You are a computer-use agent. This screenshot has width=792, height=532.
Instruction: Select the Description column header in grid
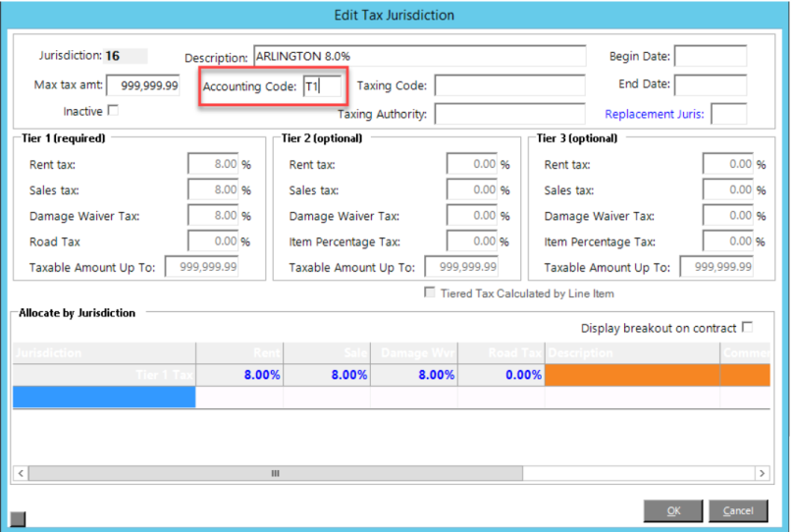632,352
